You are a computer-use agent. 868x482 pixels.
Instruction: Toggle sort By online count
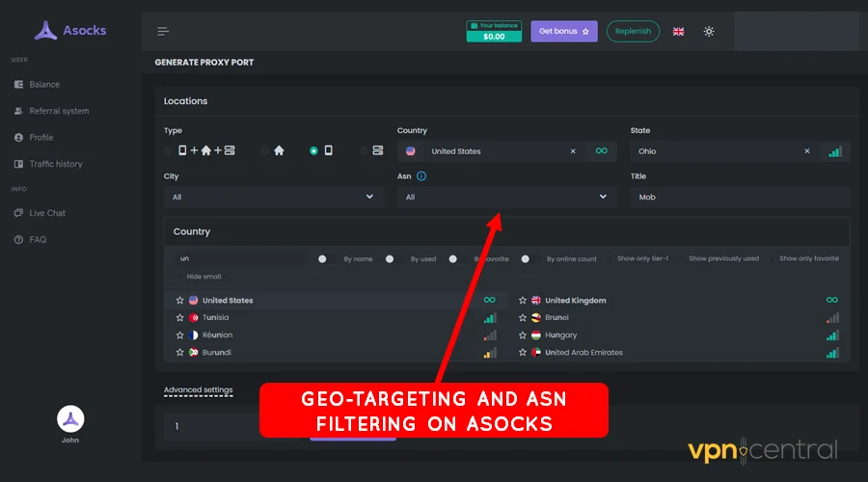click(x=529, y=259)
